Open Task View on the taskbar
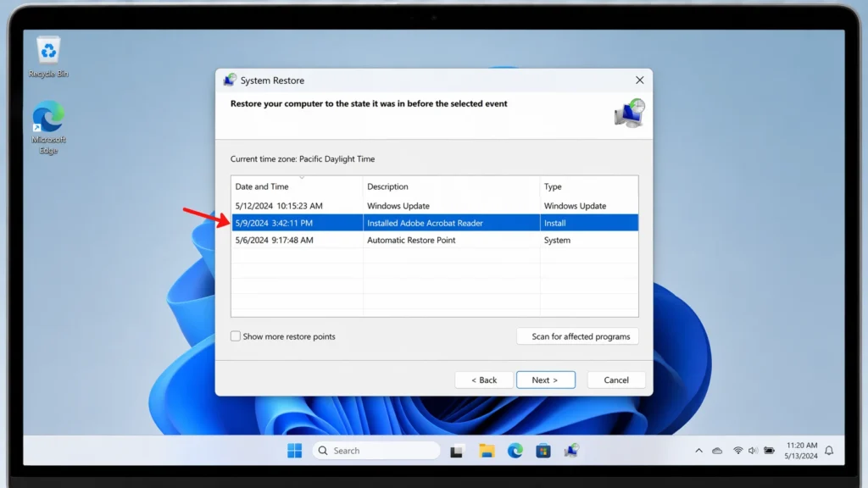The image size is (868, 488). [457, 450]
